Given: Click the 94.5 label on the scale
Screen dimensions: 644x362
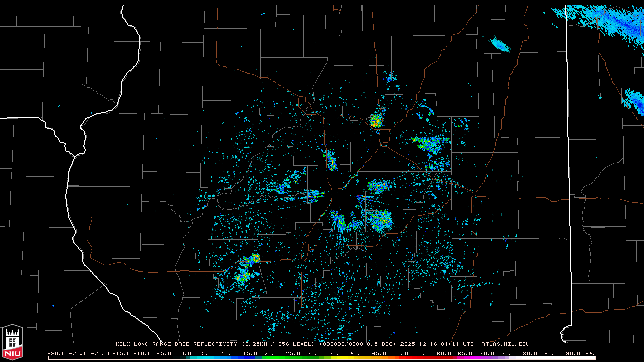Looking at the screenshot, I should click(592, 353).
